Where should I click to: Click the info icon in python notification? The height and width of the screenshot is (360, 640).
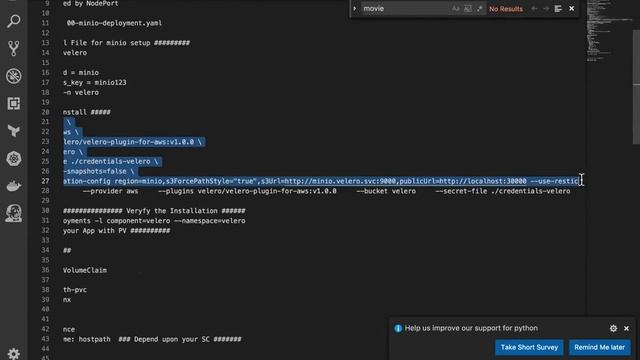click(x=398, y=329)
